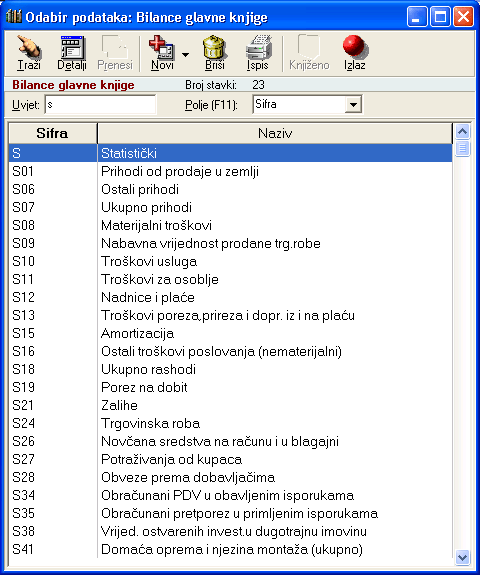The height and width of the screenshot is (575, 480).
Task: Click the scrollbar up arrow
Action: tap(463, 131)
